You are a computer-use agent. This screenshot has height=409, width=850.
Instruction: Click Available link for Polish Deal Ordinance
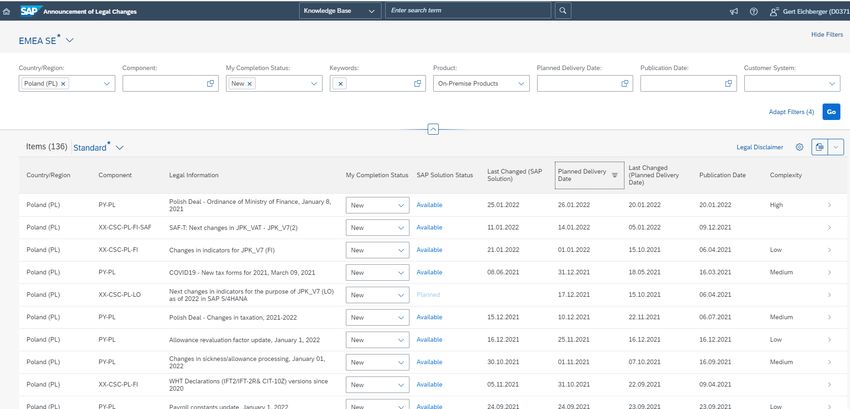click(429, 205)
